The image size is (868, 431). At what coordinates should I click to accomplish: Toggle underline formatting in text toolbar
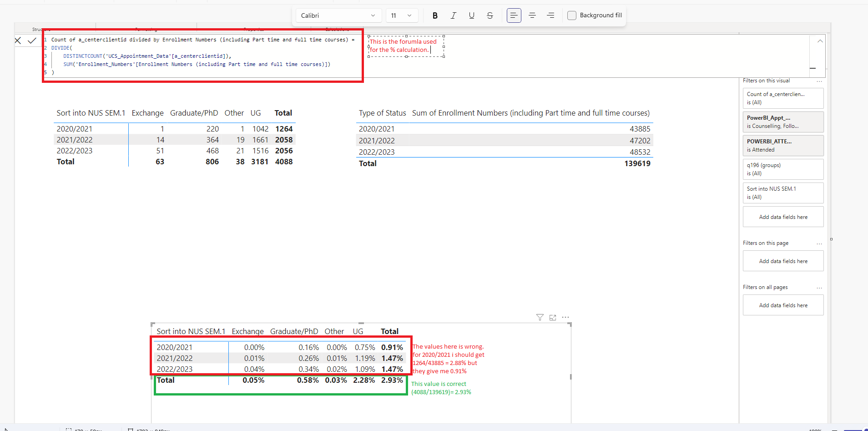[472, 15]
